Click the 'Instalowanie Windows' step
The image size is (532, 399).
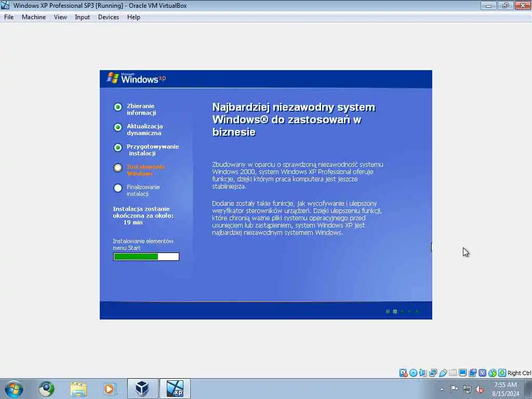(x=145, y=170)
